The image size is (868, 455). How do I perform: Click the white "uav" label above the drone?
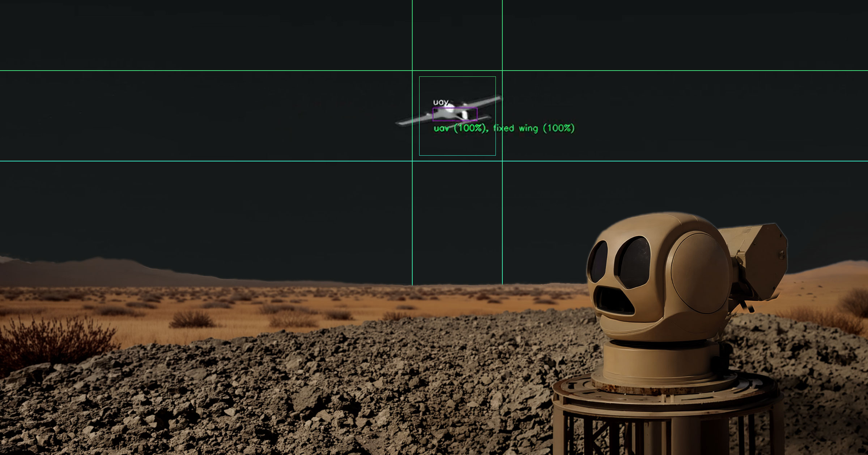(441, 102)
